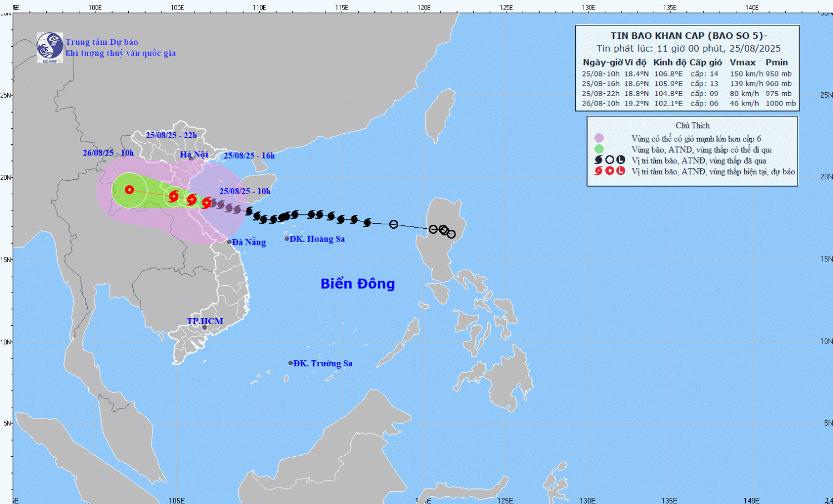Image resolution: width=833 pixels, height=504 pixels.
Task: Click the 'Chú Thích' legend heading
Action: pyautogui.click(x=693, y=125)
